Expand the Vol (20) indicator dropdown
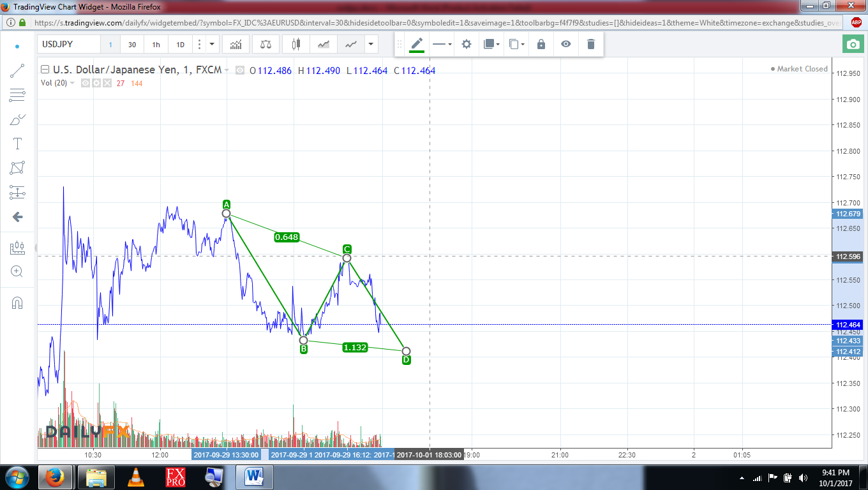The image size is (868, 490). pyautogui.click(x=71, y=83)
